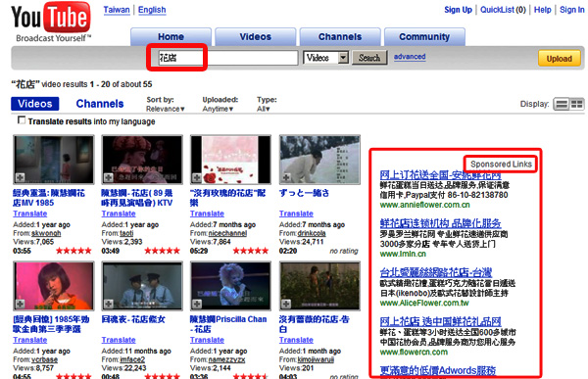Click the Search button
The width and height of the screenshot is (588, 379).
369,58
